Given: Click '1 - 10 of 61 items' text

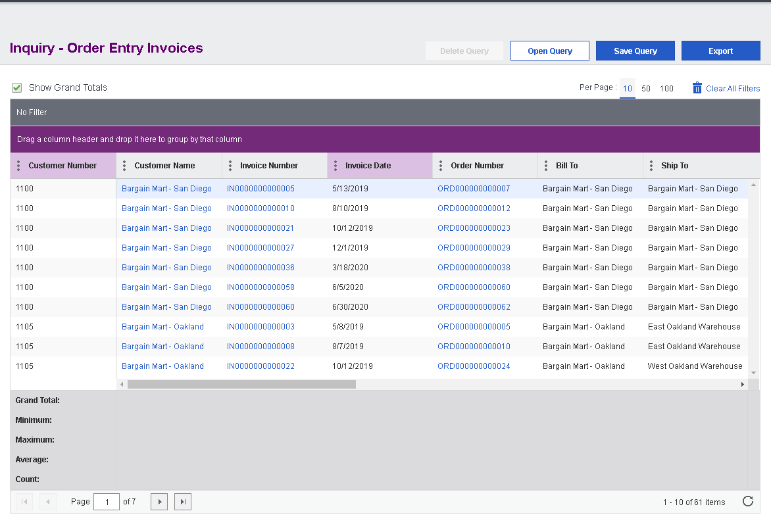Looking at the screenshot, I should [694, 502].
